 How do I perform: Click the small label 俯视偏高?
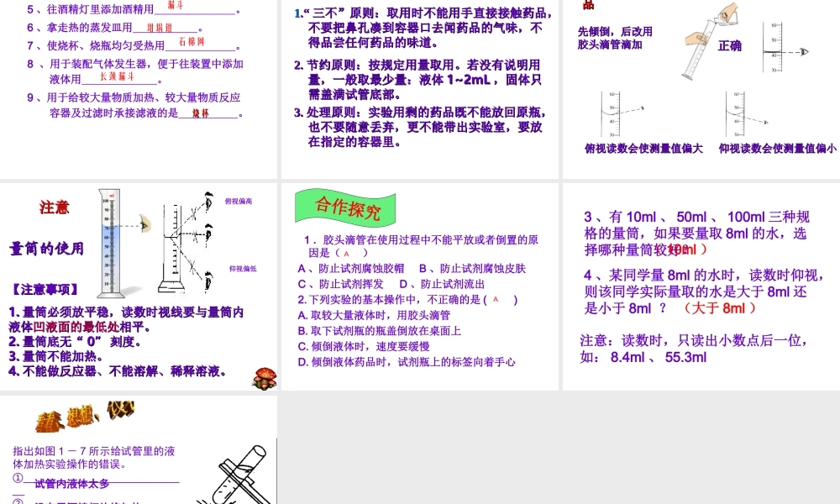[x=239, y=202]
